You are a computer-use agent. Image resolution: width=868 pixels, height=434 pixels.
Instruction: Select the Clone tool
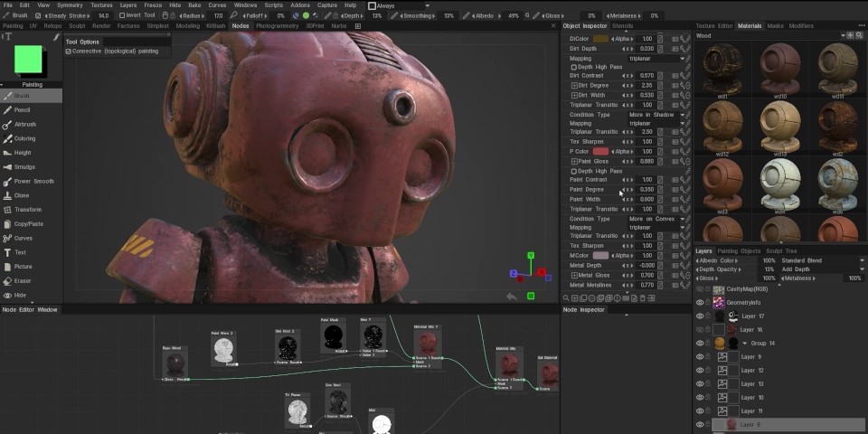(31, 195)
